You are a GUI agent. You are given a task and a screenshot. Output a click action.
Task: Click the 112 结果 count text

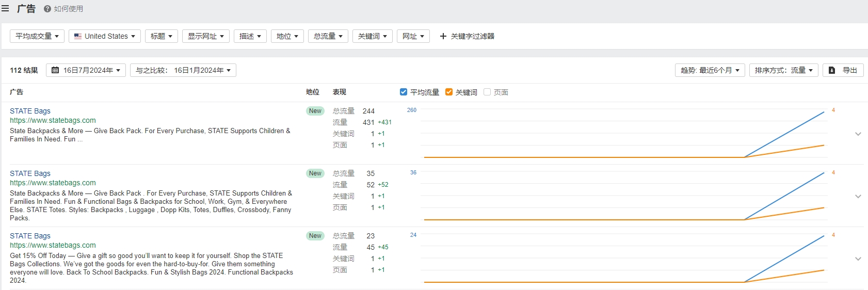click(x=24, y=70)
